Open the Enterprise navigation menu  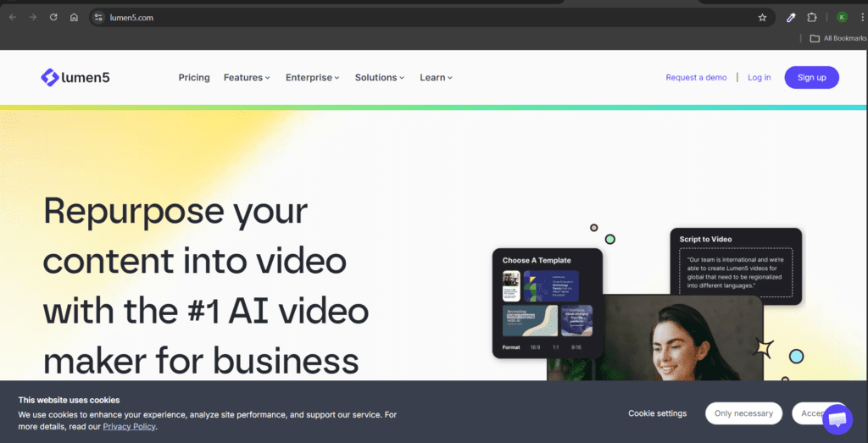(x=312, y=78)
